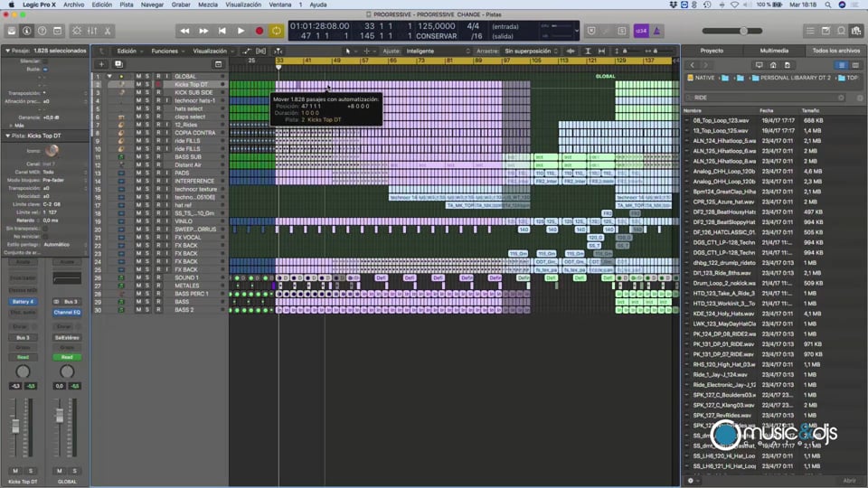Toggle the purple count-in 1234 button
The width and height of the screenshot is (868, 488).
(x=641, y=31)
